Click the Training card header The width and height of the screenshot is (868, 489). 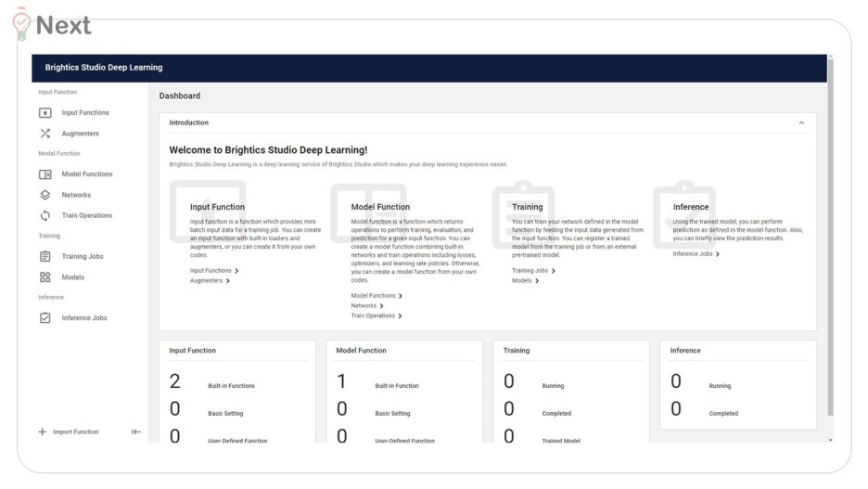coord(517,351)
